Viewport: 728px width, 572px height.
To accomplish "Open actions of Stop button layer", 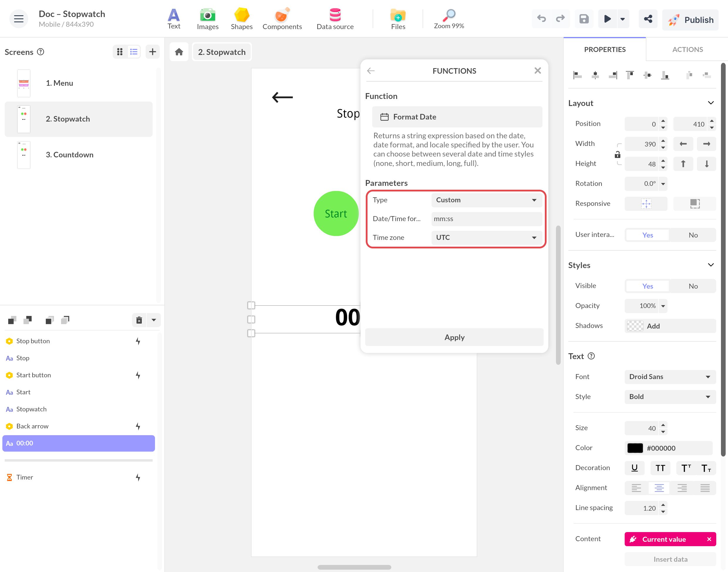I will [138, 341].
